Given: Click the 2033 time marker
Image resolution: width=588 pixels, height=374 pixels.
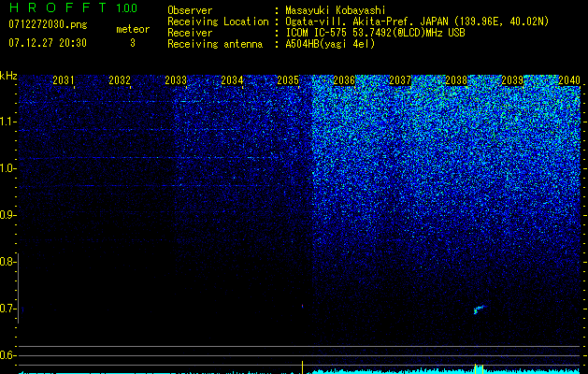Looking at the screenshot, I should coord(176,79).
